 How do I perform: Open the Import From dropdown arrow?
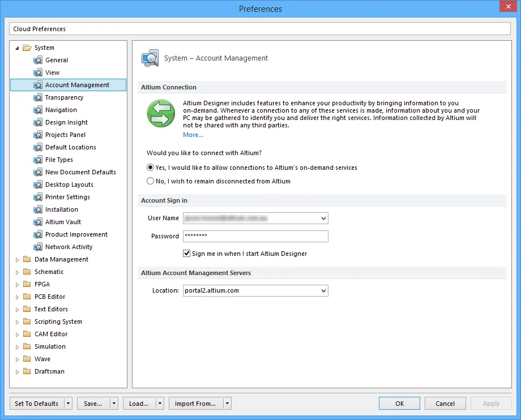tap(227, 404)
